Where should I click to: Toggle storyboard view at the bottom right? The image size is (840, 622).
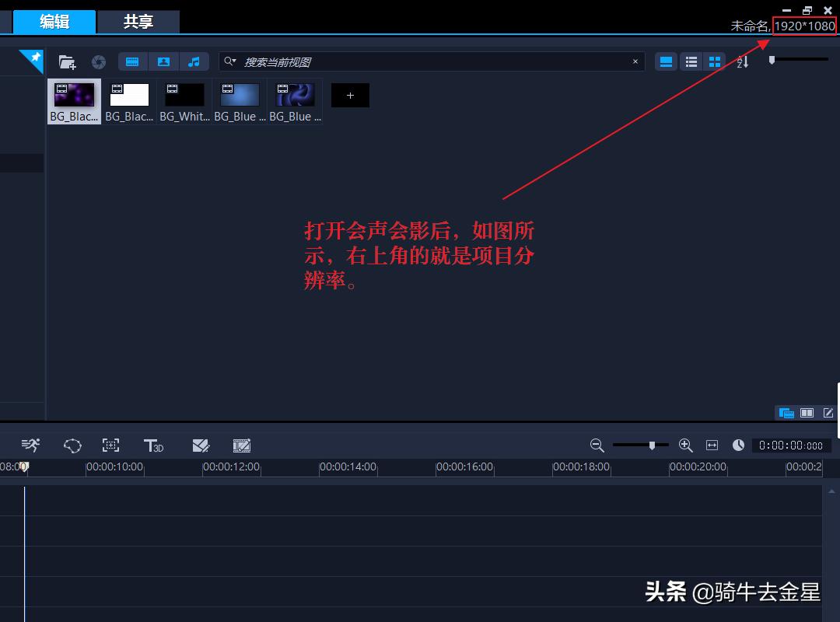(807, 413)
